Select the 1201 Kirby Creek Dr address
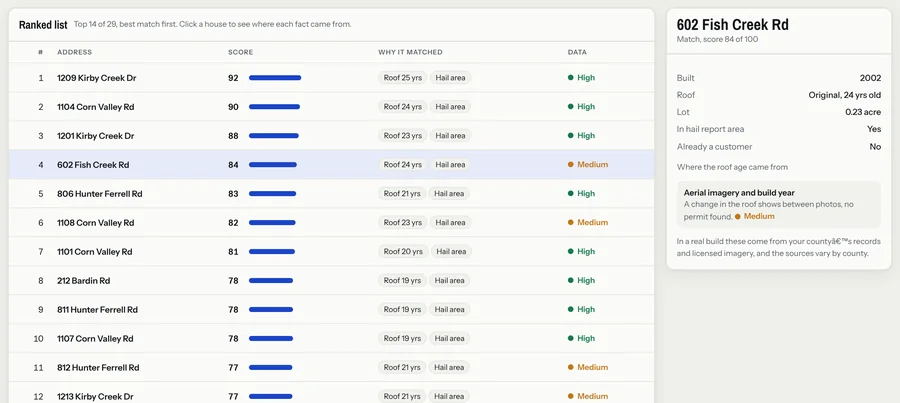The width and height of the screenshot is (900, 403). [x=95, y=136]
